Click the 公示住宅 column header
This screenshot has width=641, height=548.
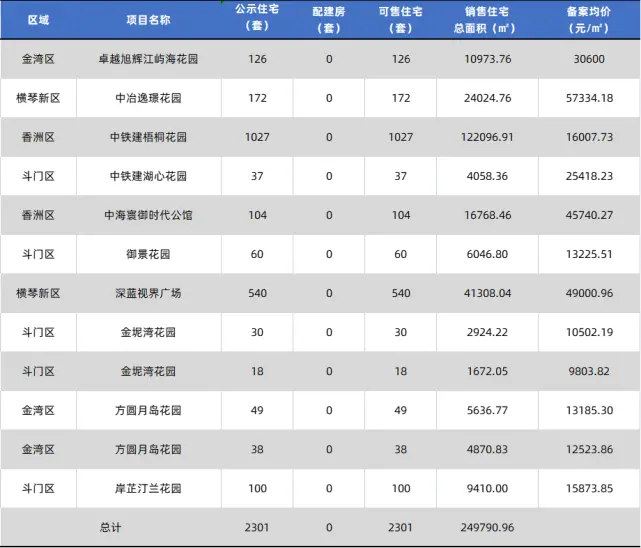tap(258, 20)
